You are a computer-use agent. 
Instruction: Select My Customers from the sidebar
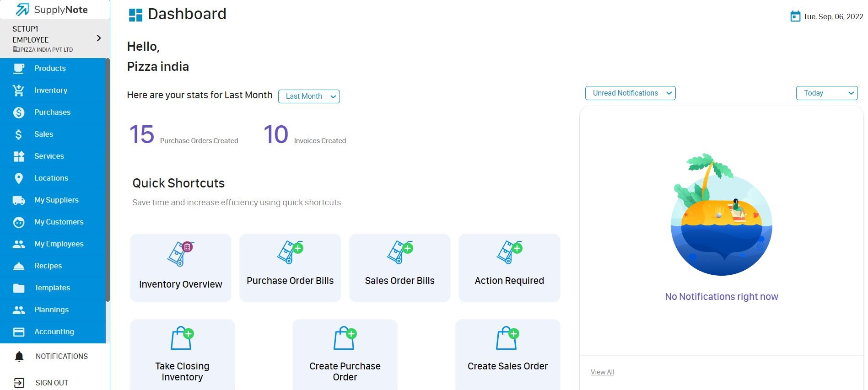click(x=59, y=222)
